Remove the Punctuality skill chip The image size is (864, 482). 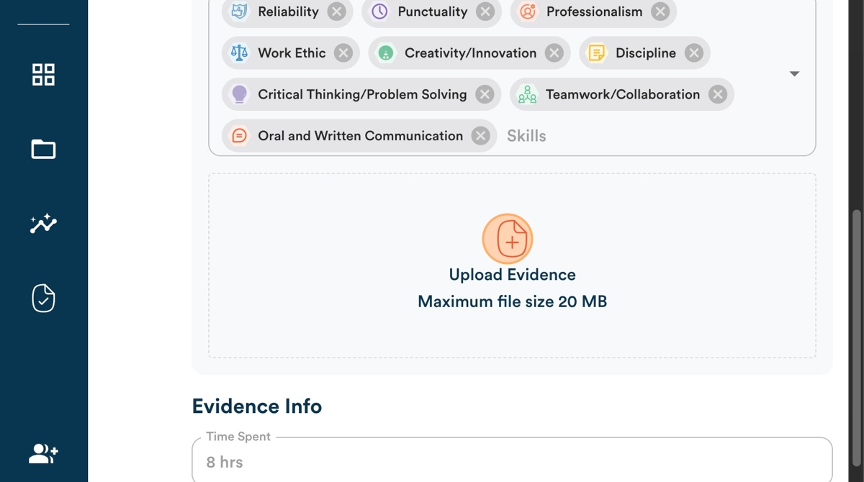click(x=485, y=12)
